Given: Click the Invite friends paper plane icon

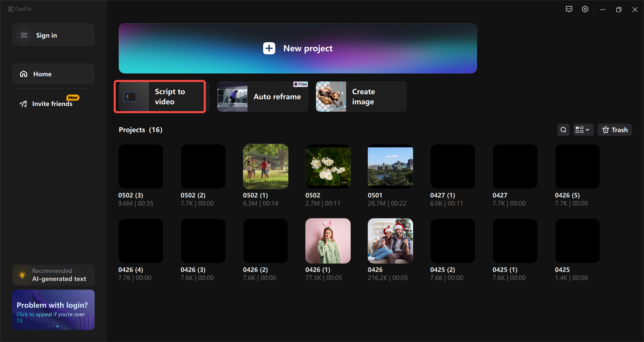Looking at the screenshot, I should [23, 104].
